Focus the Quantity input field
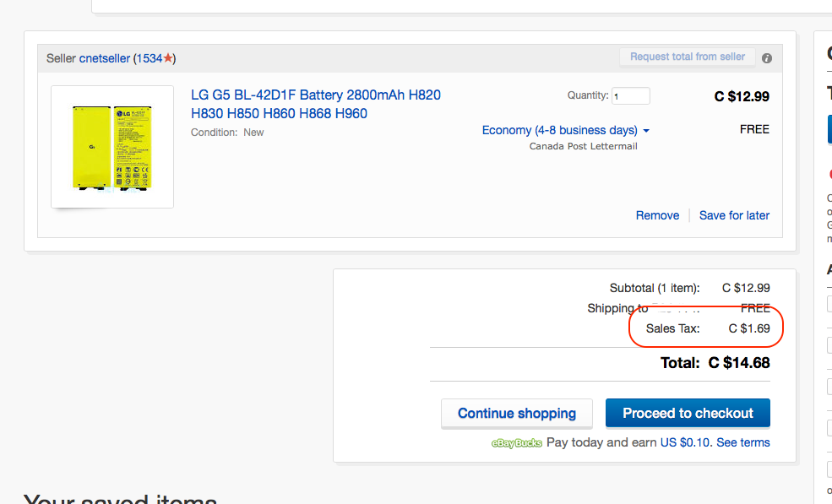Screen dimensions: 832x504 [x=631, y=96]
